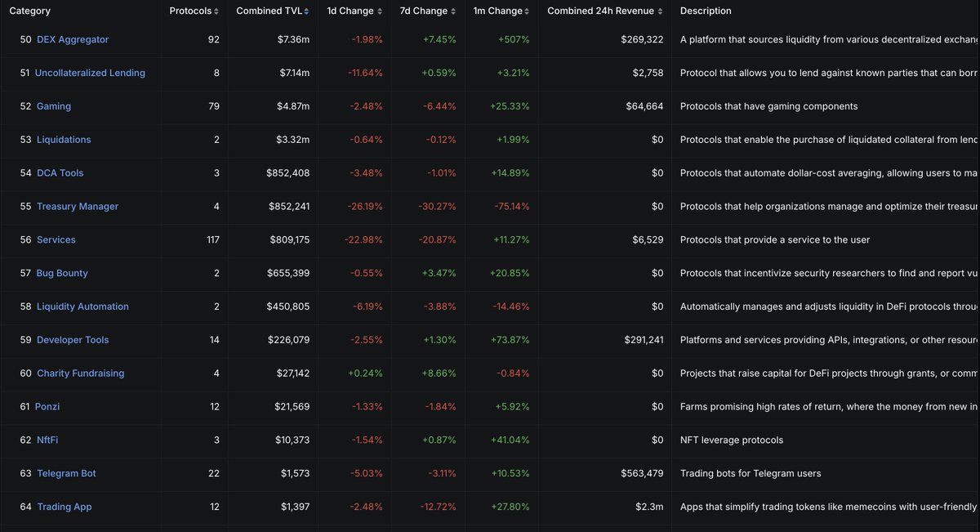
Task: Select revenue value $291,241
Action: (x=642, y=340)
